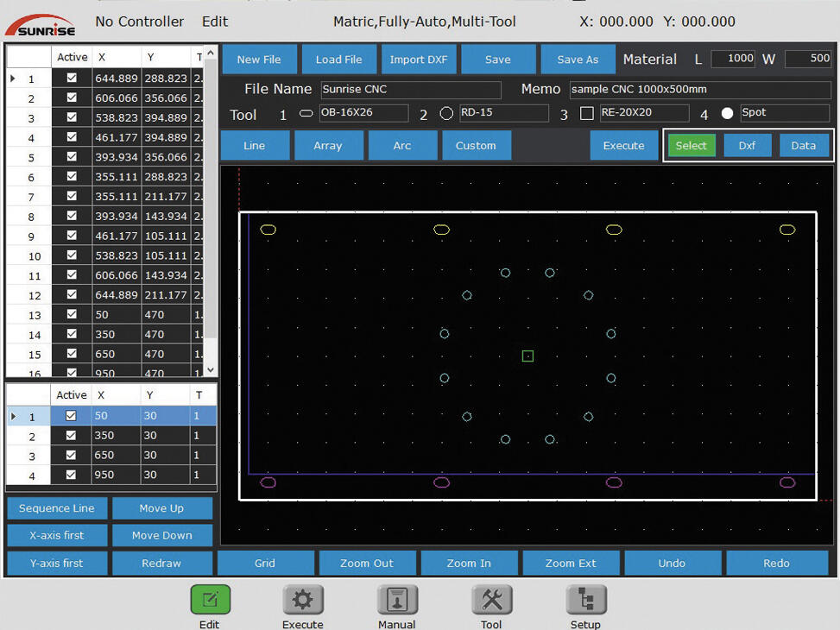The image size is (840, 630).
Task: Switch to the Data tab
Action: 803,146
